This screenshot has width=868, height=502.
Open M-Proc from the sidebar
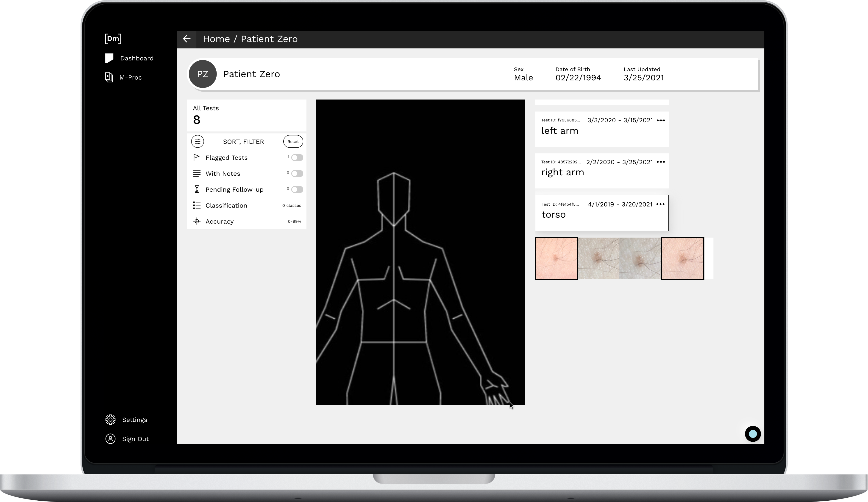130,78
